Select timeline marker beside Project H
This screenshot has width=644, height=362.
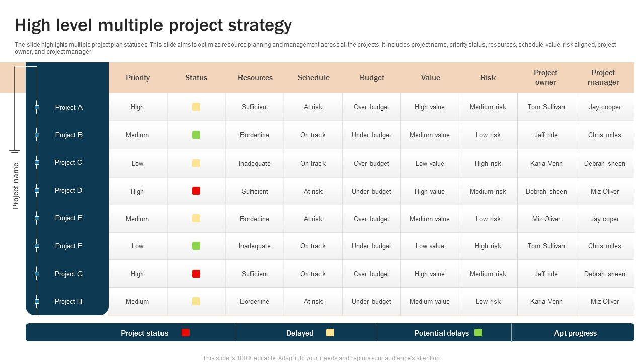[37, 301]
